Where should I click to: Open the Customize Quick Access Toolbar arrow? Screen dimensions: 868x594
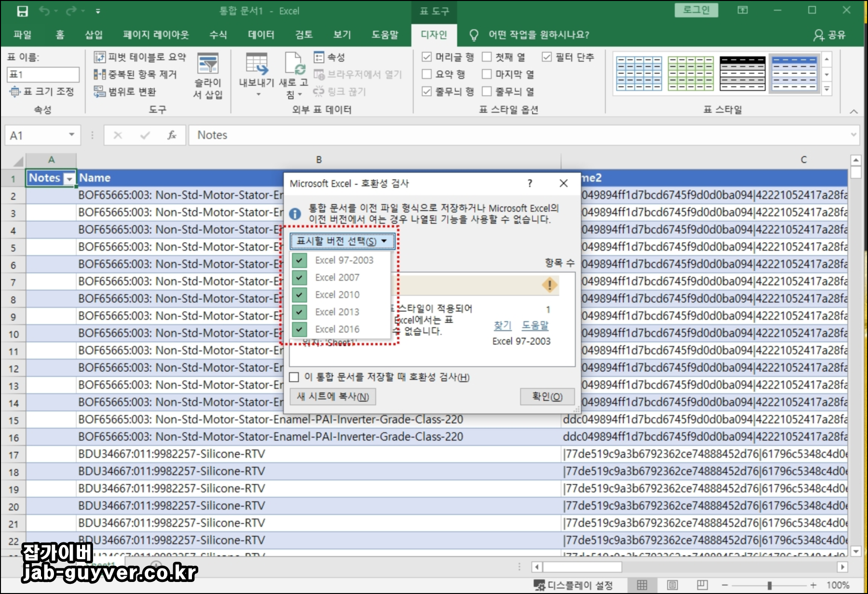coord(98,11)
